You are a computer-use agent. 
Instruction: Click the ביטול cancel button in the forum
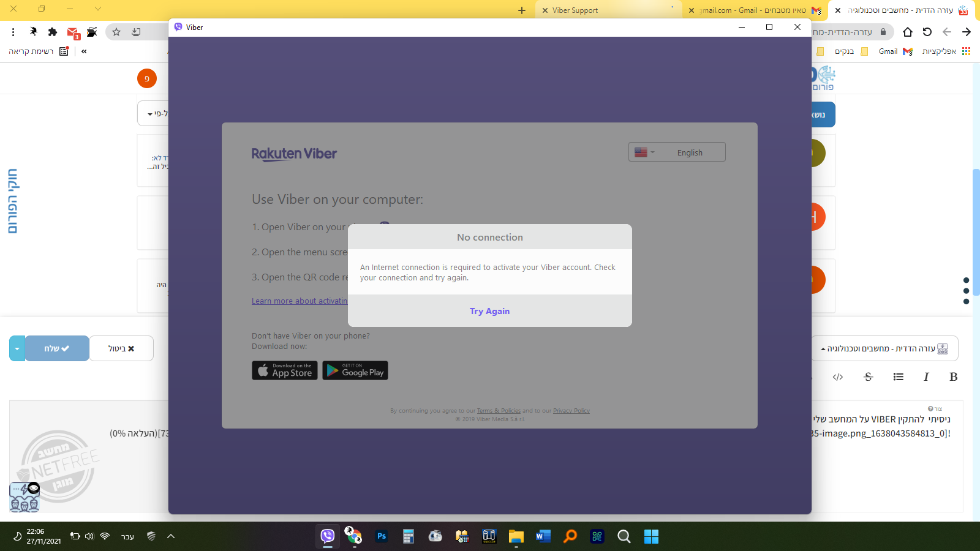click(121, 348)
